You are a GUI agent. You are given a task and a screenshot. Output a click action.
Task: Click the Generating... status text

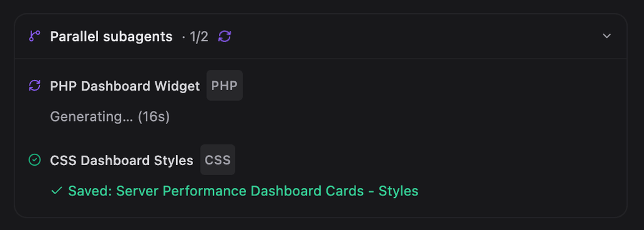[92, 117]
